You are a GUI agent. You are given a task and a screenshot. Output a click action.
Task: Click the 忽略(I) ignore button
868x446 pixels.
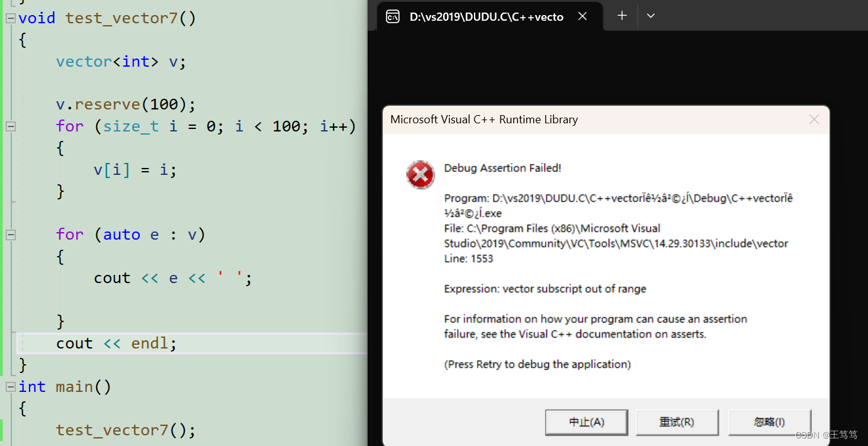click(x=769, y=422)
